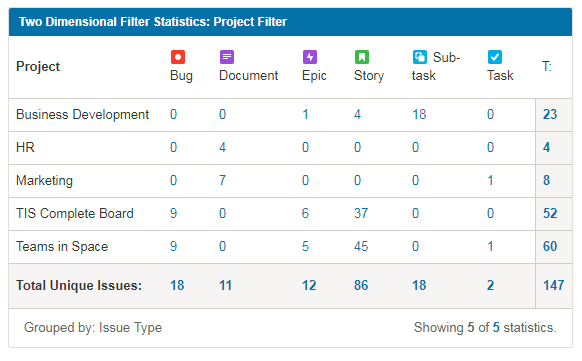
Task: Click the red Bug issue type icon
Action: (x=178, y=57)
